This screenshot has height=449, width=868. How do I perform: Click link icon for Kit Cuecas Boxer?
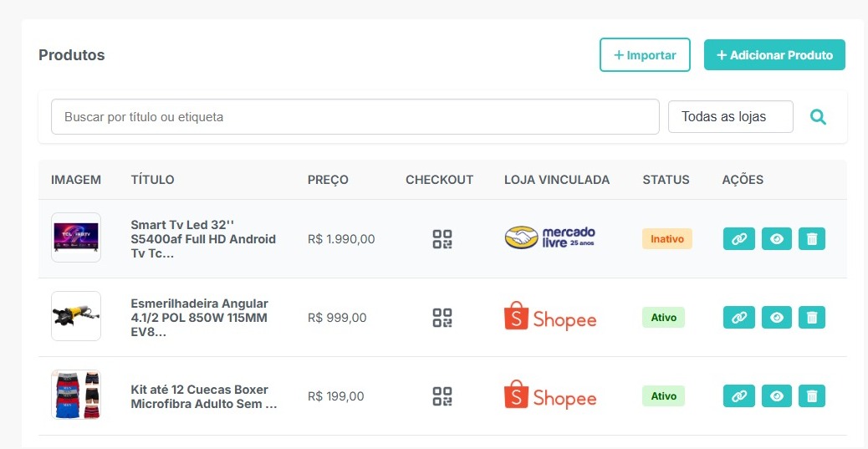[738, 396]
